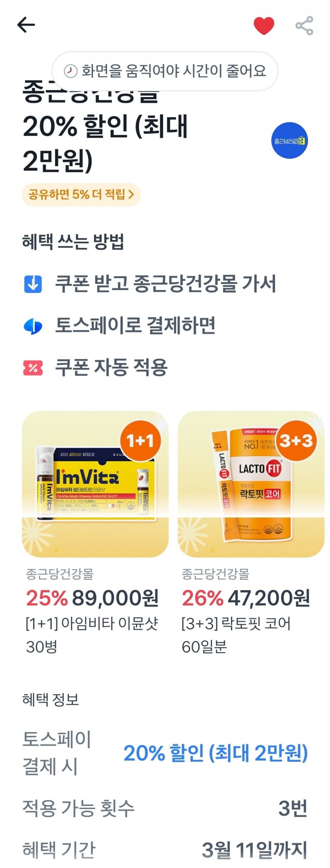Go back with the arrow icon

pyautogui.click(x=26, y=25)
